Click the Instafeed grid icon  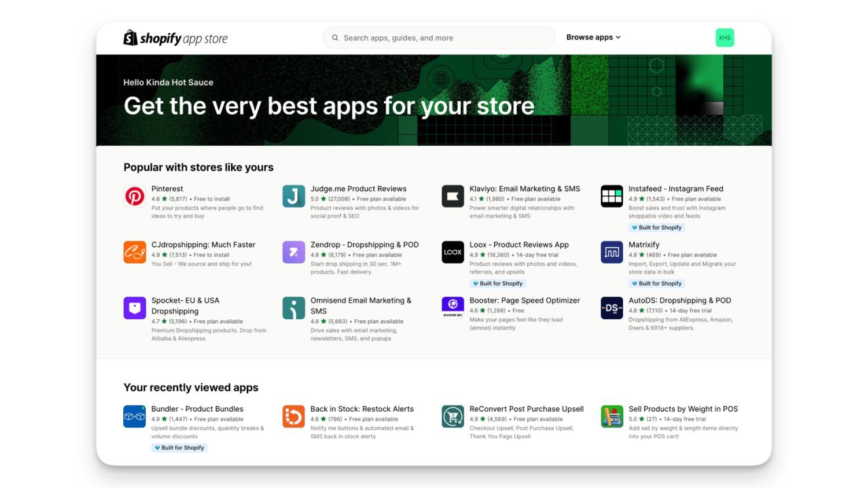click(612, 197)
